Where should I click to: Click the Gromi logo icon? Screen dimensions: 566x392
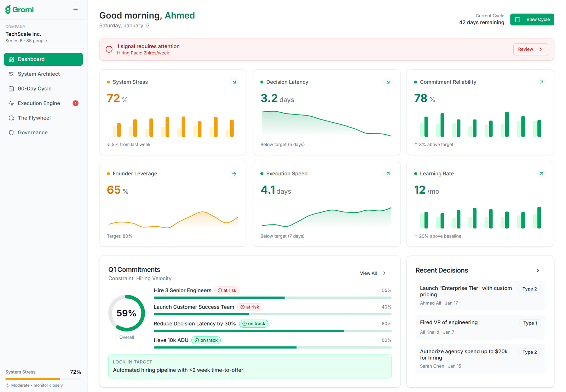click(x=8, y=10)
